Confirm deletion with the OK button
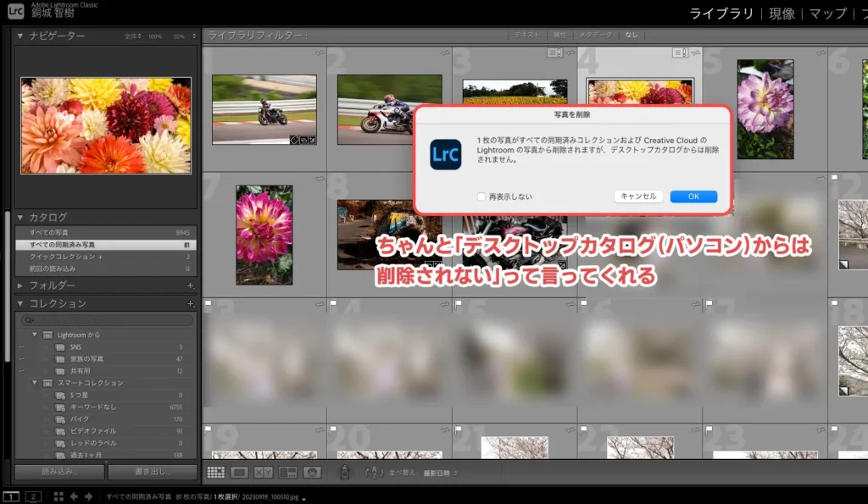This screenshot has width=868, height=504. point(693,196)
